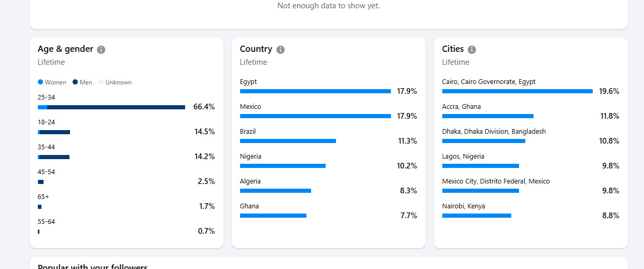Click the Nairobi, Kenya city bar
Screen dimensions: 644x269
click(477, 216)
